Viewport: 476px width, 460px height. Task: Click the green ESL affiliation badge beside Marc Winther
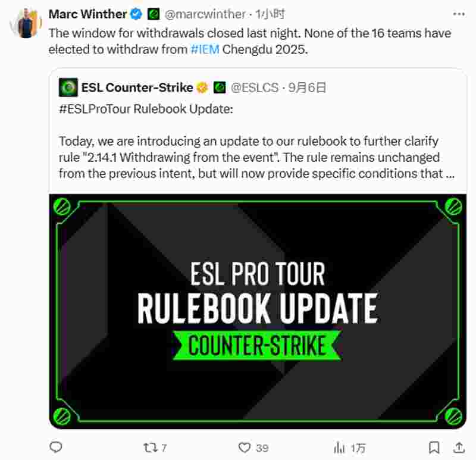(x=154, y=14)
